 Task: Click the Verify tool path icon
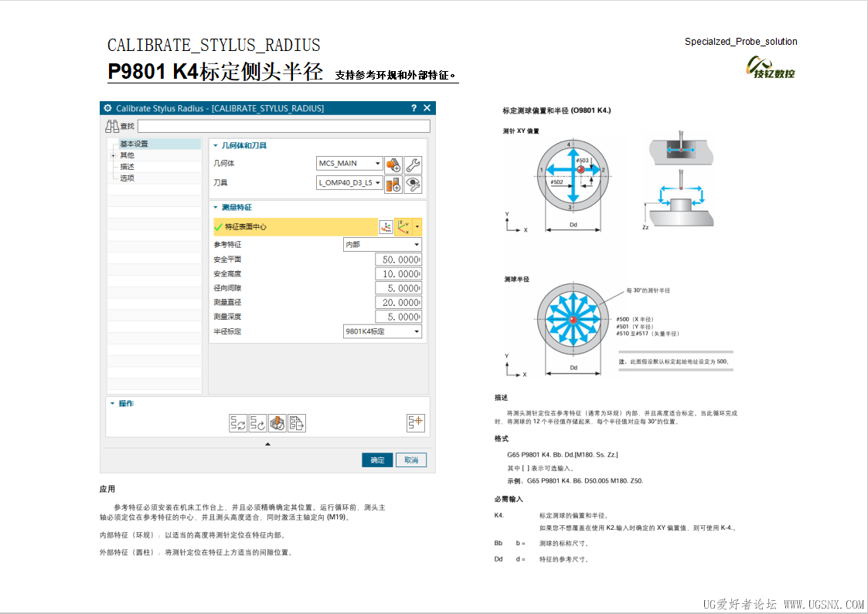point(277,423)
